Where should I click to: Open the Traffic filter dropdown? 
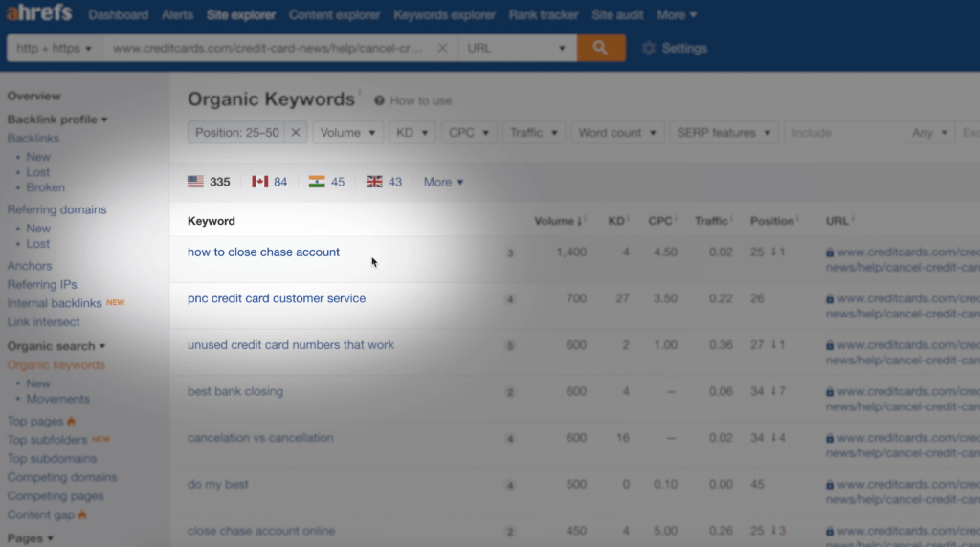(533, 132)
